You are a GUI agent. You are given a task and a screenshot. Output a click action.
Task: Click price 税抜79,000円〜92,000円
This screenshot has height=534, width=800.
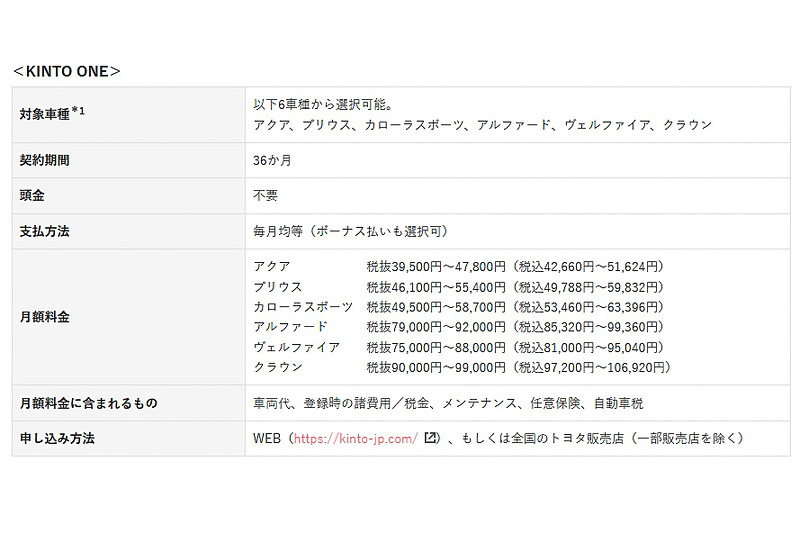point(436,326)
